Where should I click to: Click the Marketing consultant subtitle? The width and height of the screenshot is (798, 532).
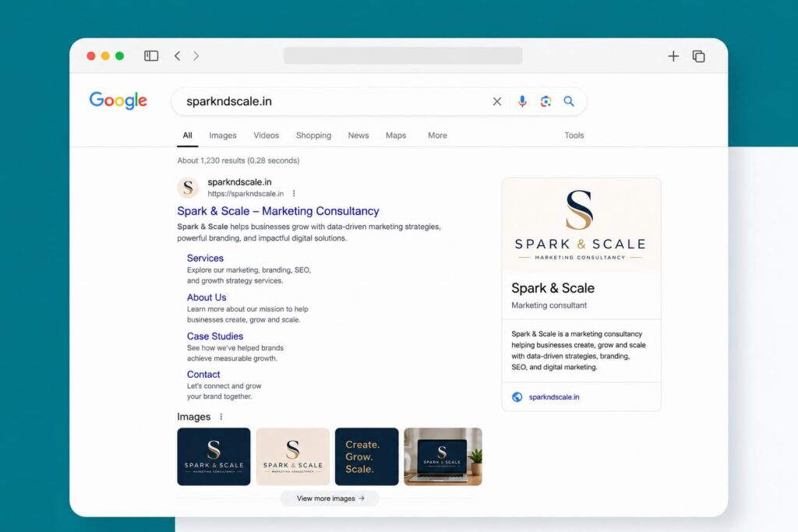(x=549, y=305)
